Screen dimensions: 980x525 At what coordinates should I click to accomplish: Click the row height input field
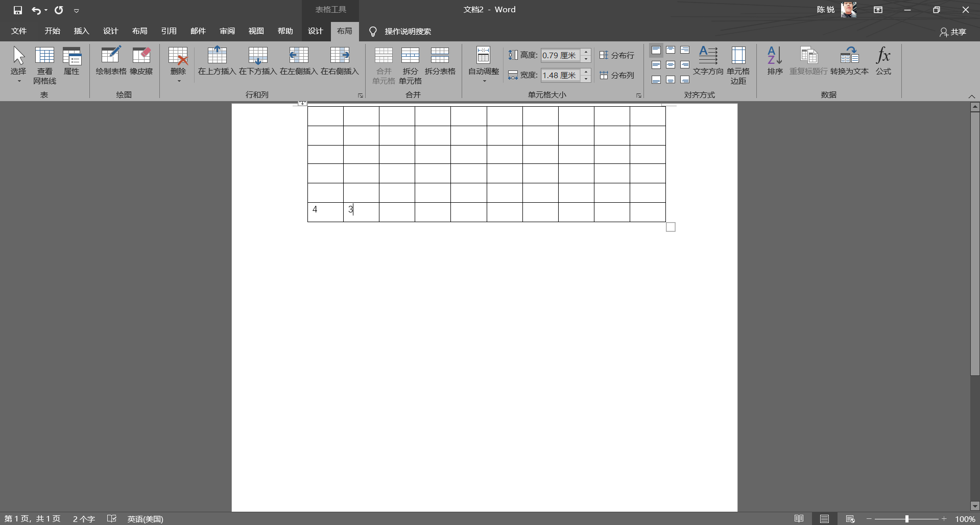(x=560, y=55)
